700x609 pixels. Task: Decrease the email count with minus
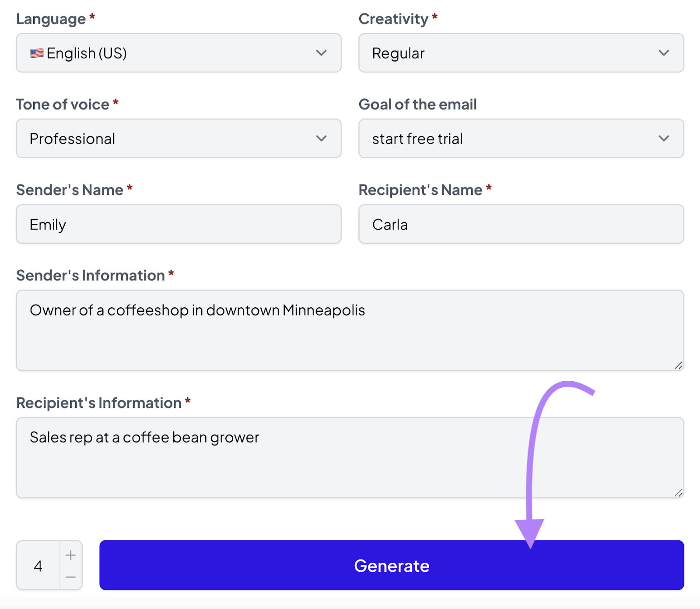tap(70, 578)
